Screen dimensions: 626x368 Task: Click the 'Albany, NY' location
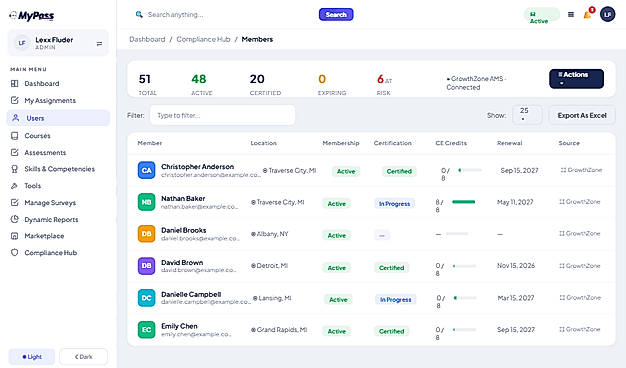click(x=269, y=234)
